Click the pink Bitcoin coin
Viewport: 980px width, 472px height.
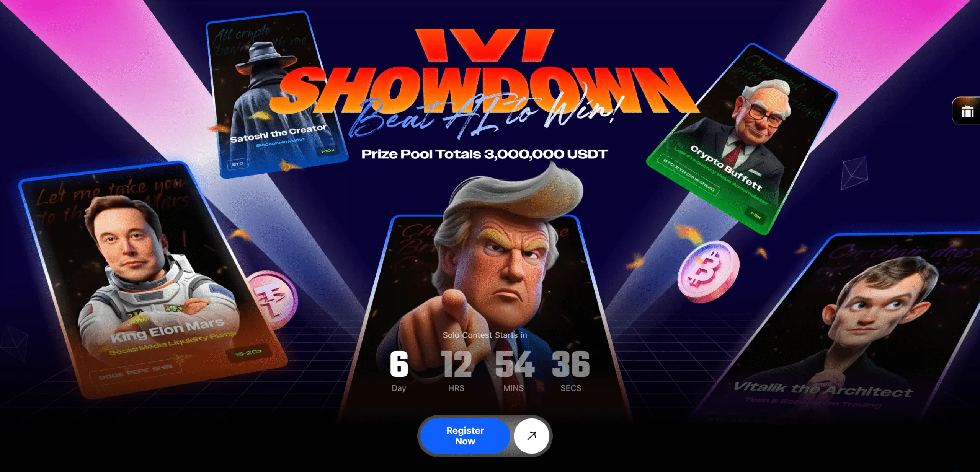(x=708, y=271)
